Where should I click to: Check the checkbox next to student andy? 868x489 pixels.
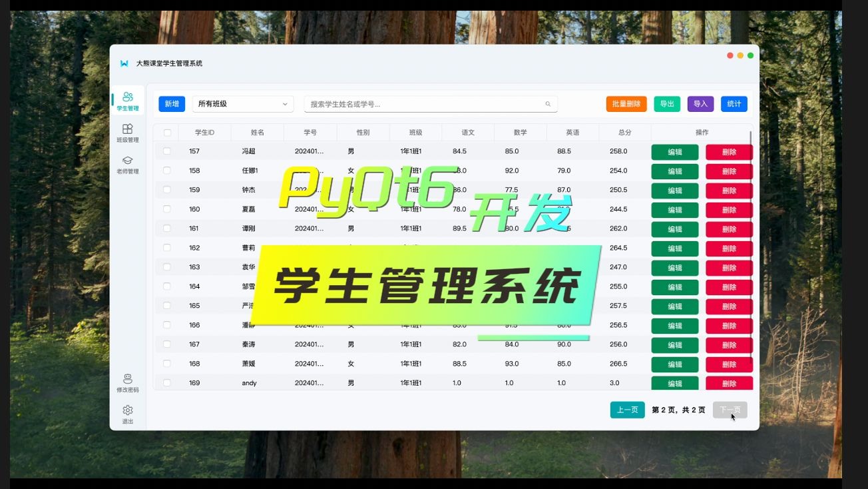(x=167, y=382)
